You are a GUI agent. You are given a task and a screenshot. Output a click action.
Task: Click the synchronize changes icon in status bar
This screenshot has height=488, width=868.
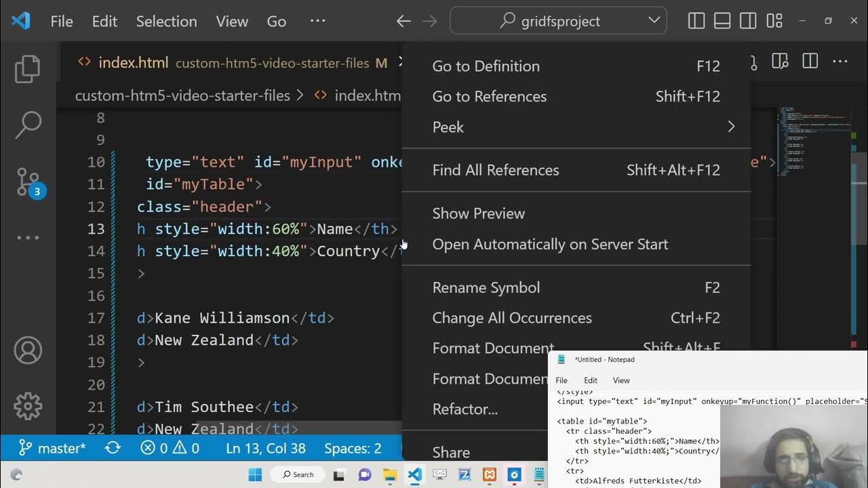[x=113, y=448]
